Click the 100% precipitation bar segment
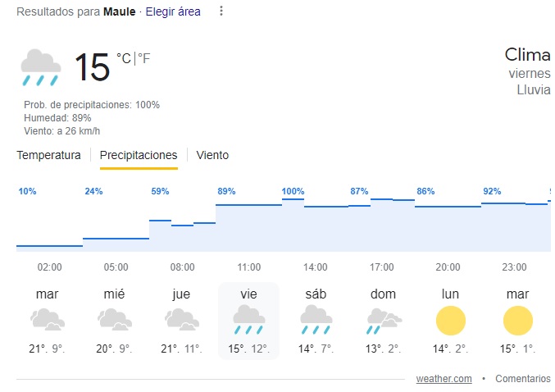Viewport: 555px width, 392px height. click(293, 199)
